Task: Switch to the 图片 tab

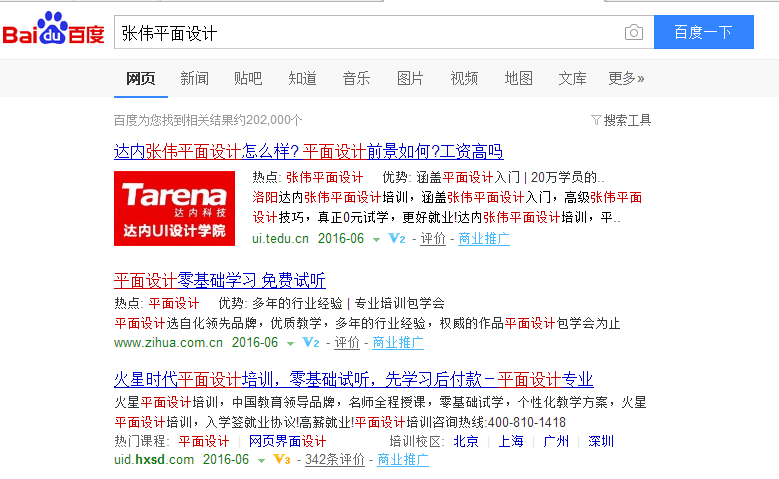Action: pos(410,79)
